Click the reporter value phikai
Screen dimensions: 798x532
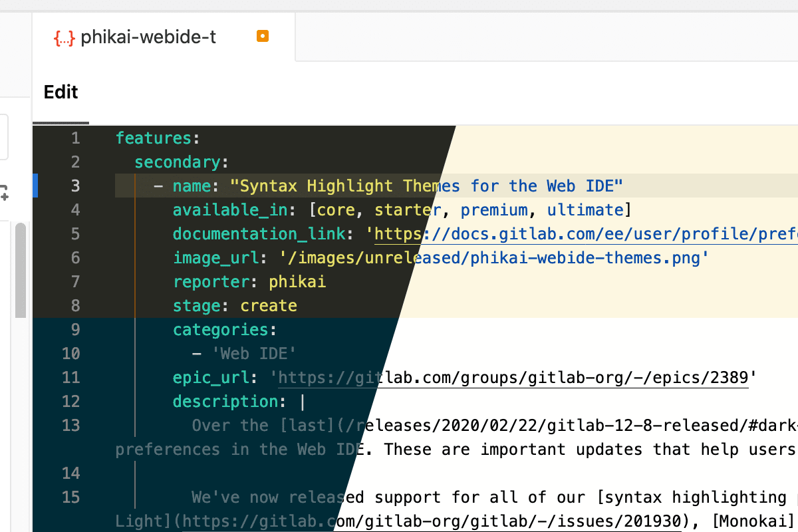(297, 281)
